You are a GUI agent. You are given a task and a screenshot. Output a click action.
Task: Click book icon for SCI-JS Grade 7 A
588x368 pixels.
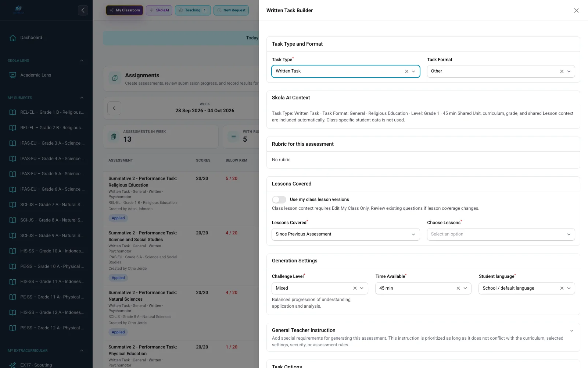tap(12, 205)
